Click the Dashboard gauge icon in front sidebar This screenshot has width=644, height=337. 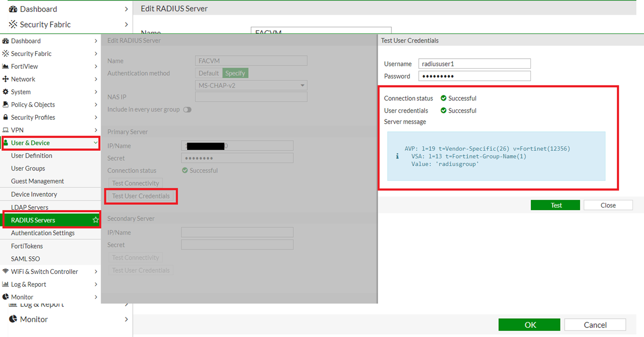tap(6, 41)
